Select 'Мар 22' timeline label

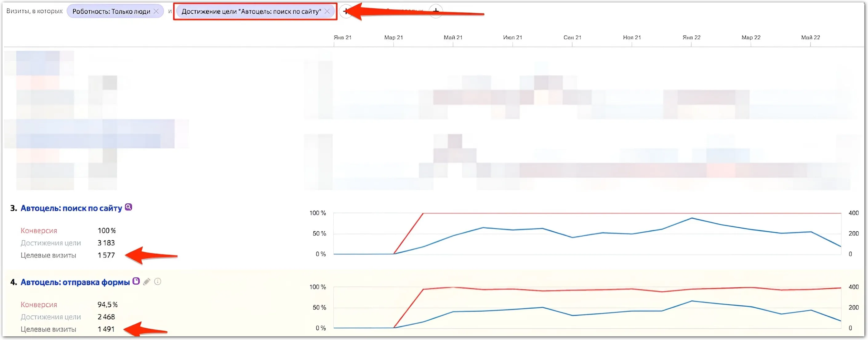click(x=751, y=38)
